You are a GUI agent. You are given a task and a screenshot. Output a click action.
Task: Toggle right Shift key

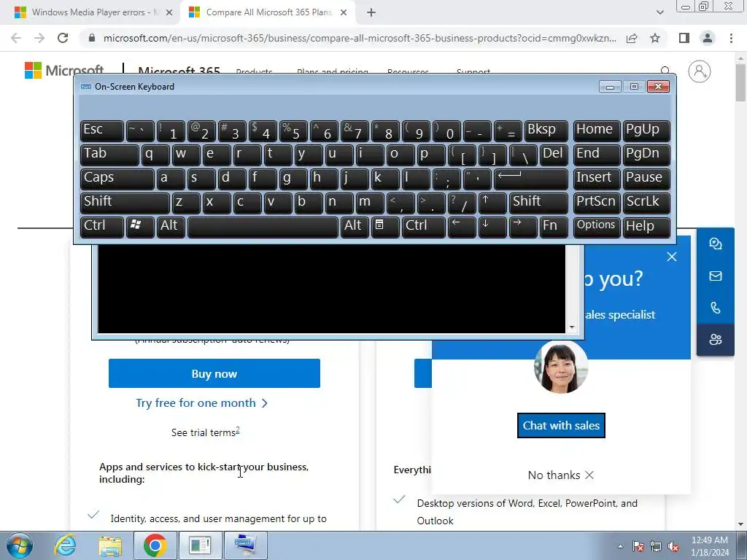538,203
